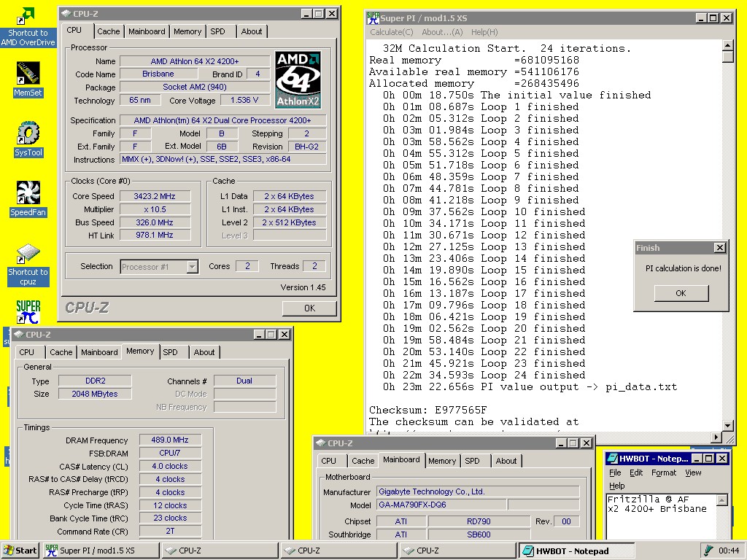Click the HWBOT Notepad title bar icon
The image size is (747, 560).
612,459
